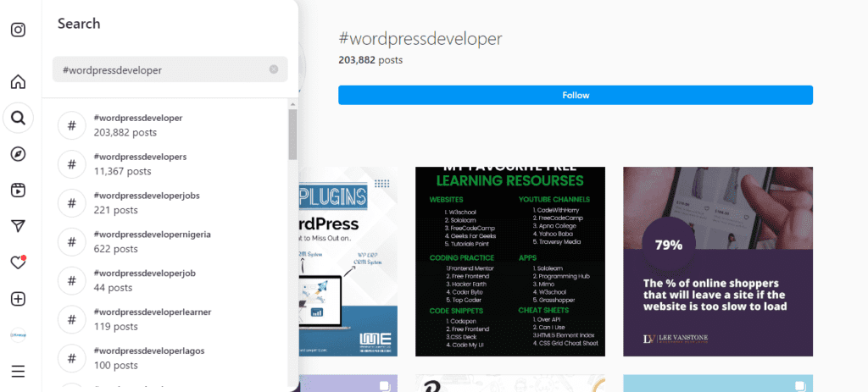Select #wordpressdevelopers result with 11,367 posts
This screenshot has height=392, width=868.
(x=140, y=164)
